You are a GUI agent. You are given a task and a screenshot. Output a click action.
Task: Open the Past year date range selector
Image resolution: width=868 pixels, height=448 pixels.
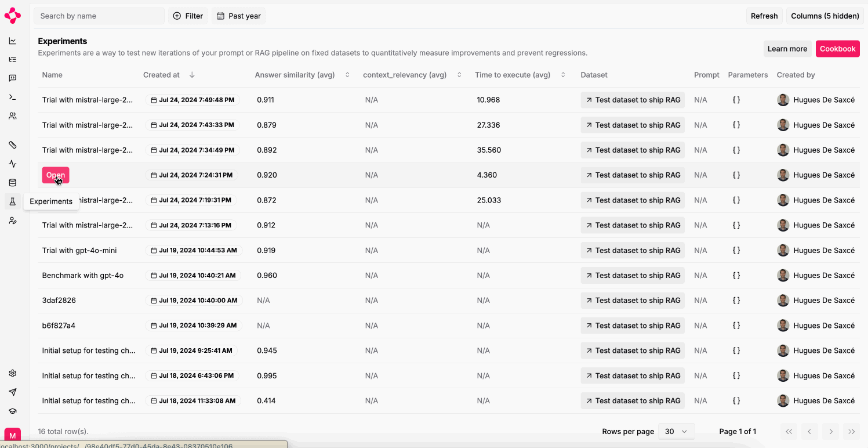point(238,16)
